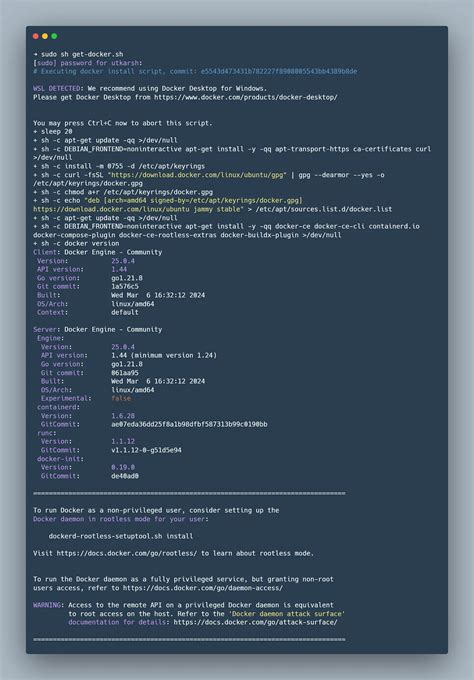Click the docker-init version 0.19.0

pos(123,468)
